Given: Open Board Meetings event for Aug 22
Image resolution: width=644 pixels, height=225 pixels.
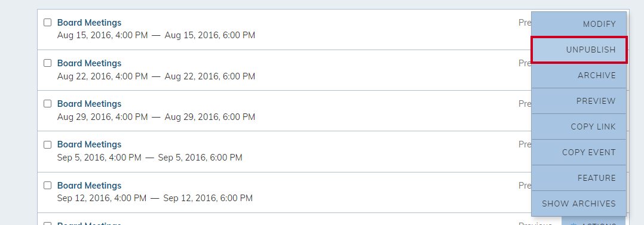Looking at the screenshot, I should (89, 63).
